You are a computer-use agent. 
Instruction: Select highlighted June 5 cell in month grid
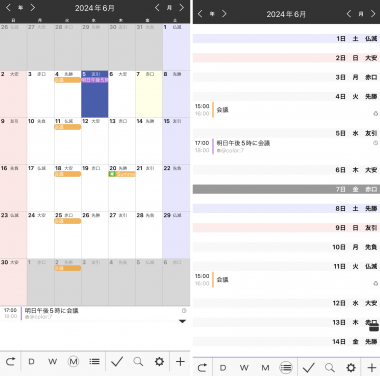point(95,94)
